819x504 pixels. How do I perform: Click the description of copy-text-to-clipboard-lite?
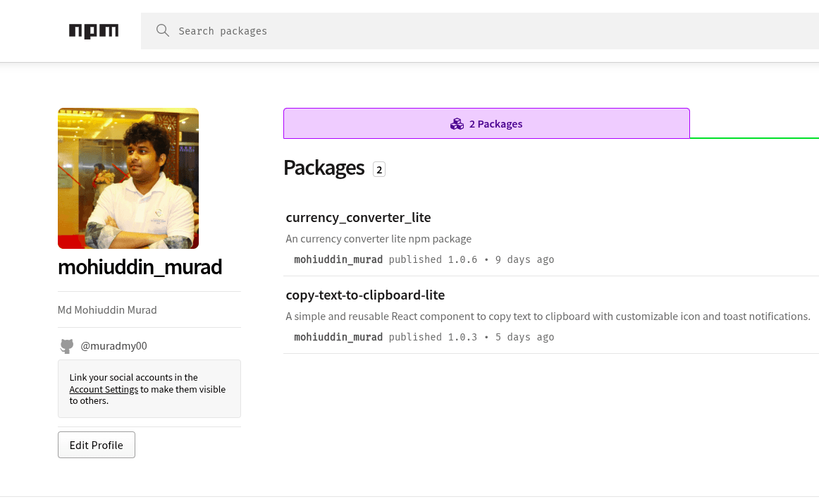coord(548,316)
